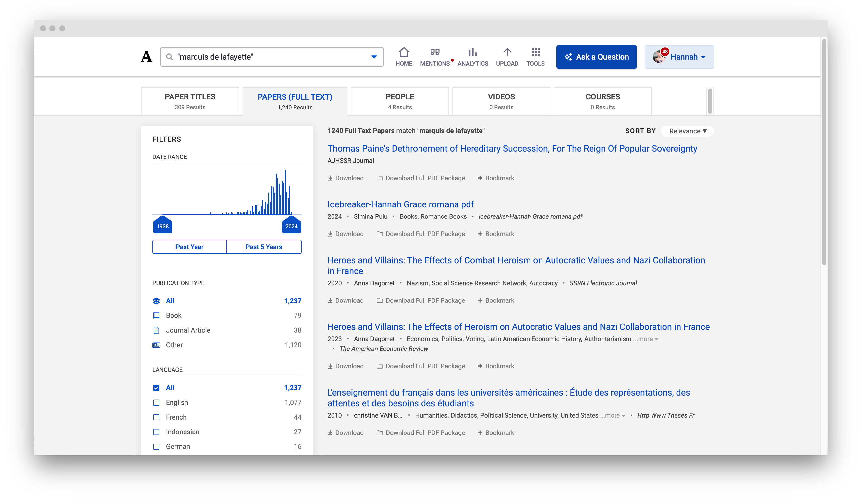
Task: Click the Ask a Question button
Action: tap(596, 57)
